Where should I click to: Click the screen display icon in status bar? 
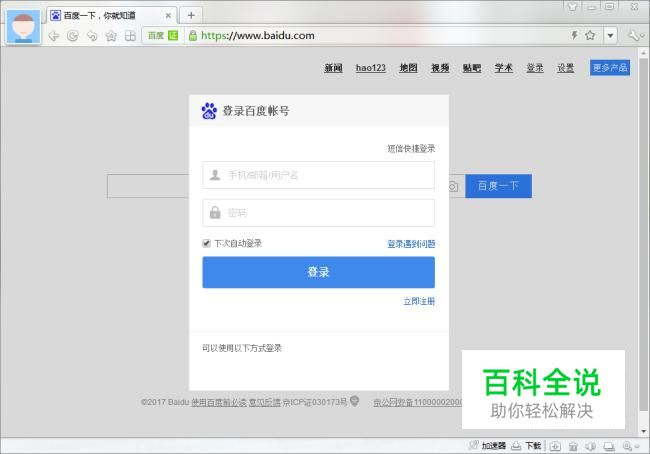[x=609, y=446]
